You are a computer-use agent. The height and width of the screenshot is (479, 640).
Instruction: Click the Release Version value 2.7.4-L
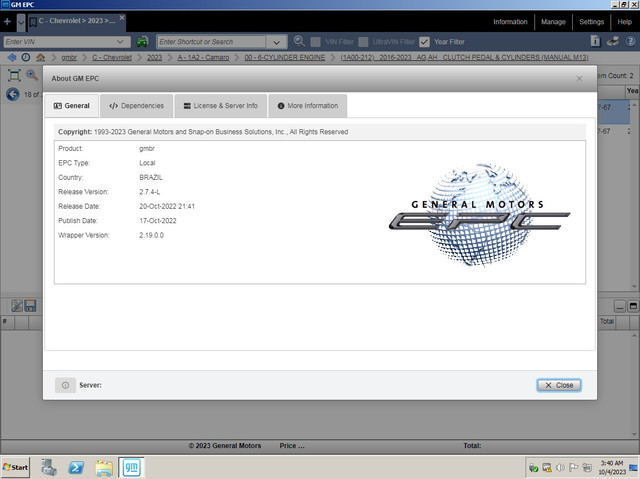point(149,192)
